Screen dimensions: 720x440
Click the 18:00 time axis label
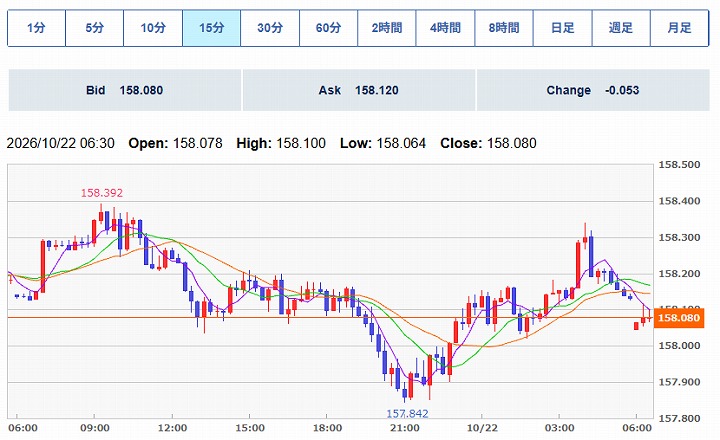coord(327,428)
